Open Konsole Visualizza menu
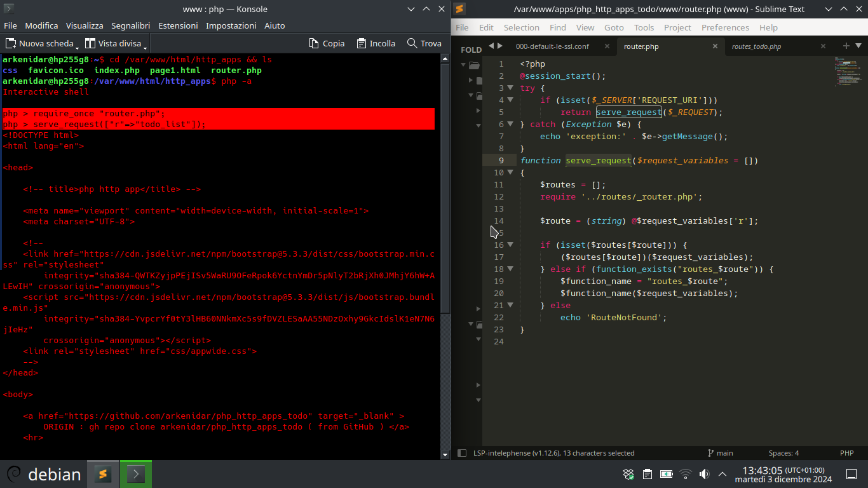Image resolution: width=868 pixels, height=488 pixels. (85, 25)
